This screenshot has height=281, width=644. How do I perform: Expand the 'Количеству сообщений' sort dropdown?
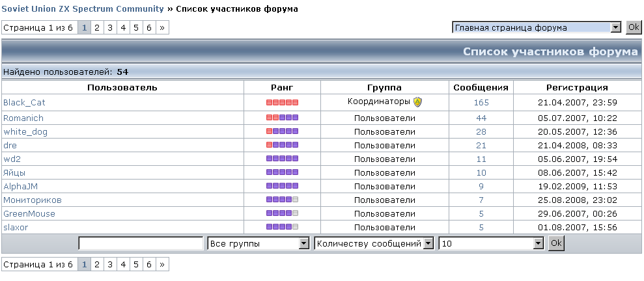click(374, 243)
